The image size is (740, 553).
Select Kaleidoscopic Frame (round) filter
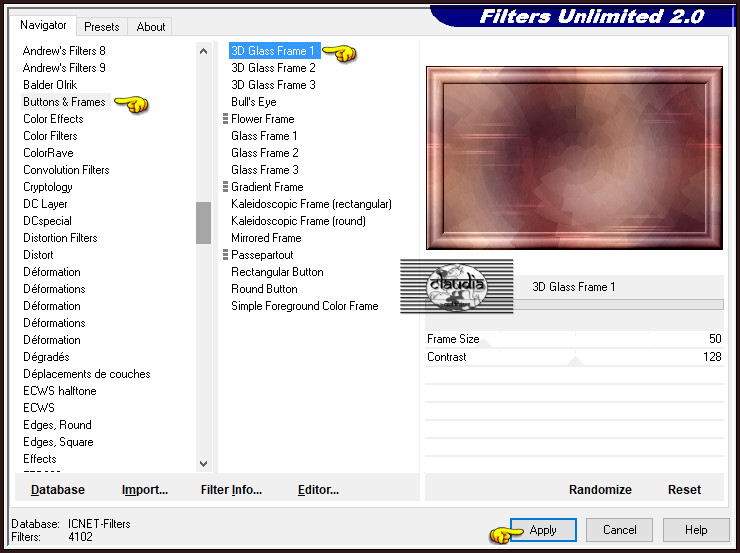pos(298,221)
